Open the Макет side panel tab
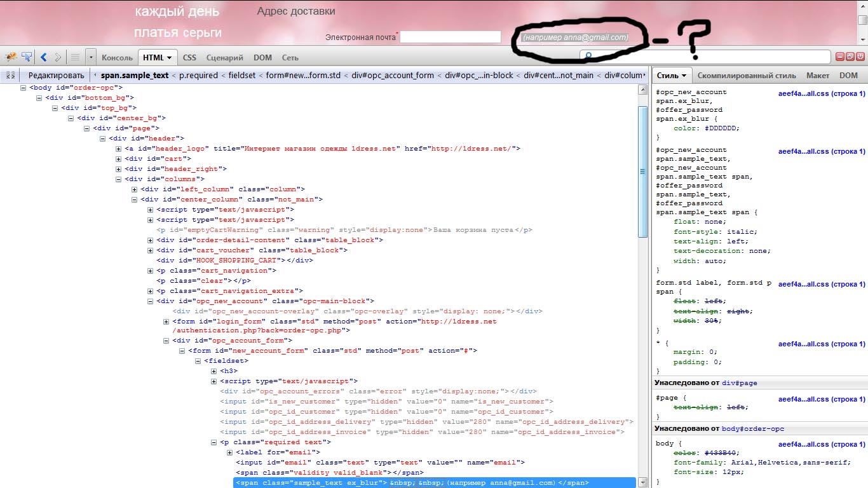 (818, 75)
